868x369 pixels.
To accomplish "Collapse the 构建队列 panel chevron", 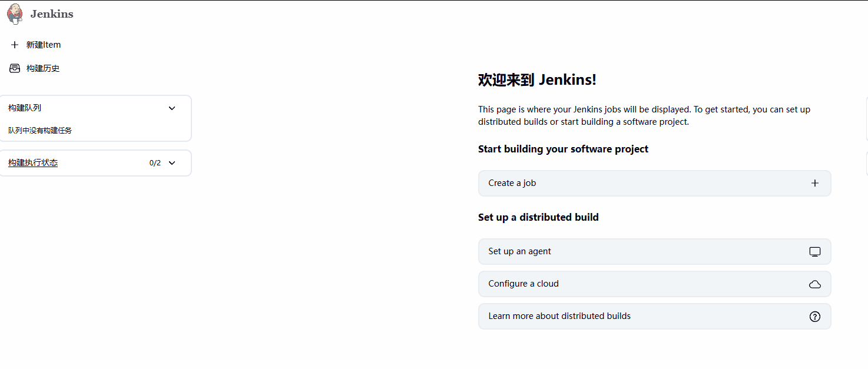I will click(172, 108).
